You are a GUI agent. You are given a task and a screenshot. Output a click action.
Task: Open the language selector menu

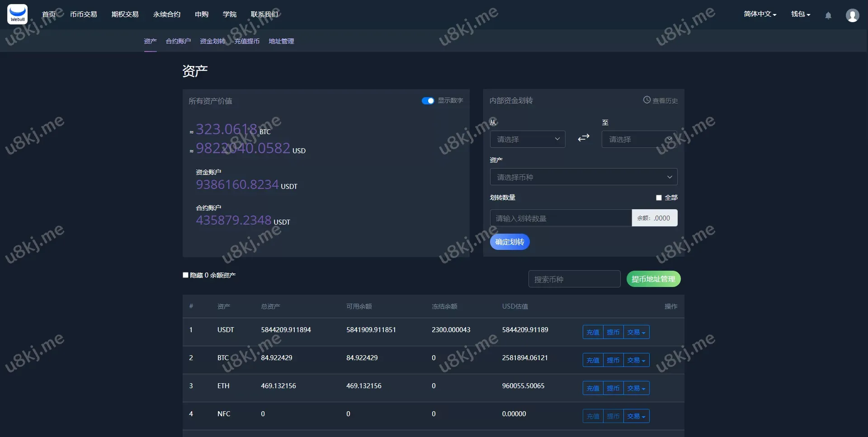point(760,14)
